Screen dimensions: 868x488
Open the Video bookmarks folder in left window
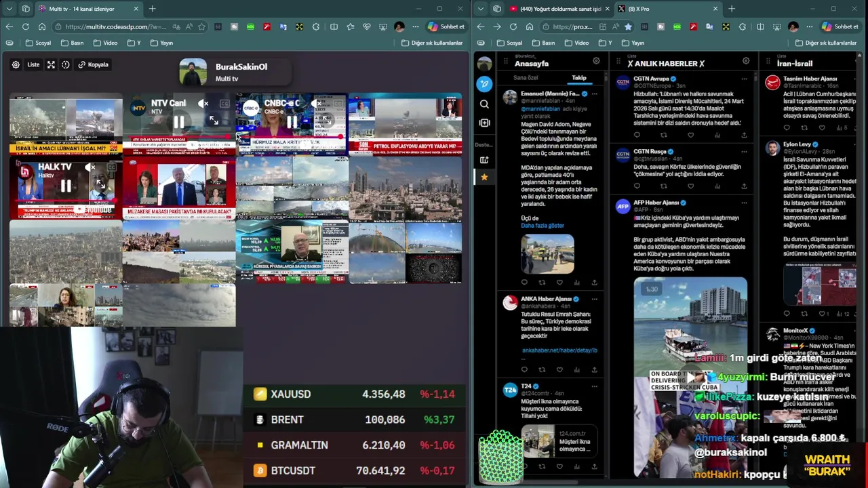click(x=105, y=43)
